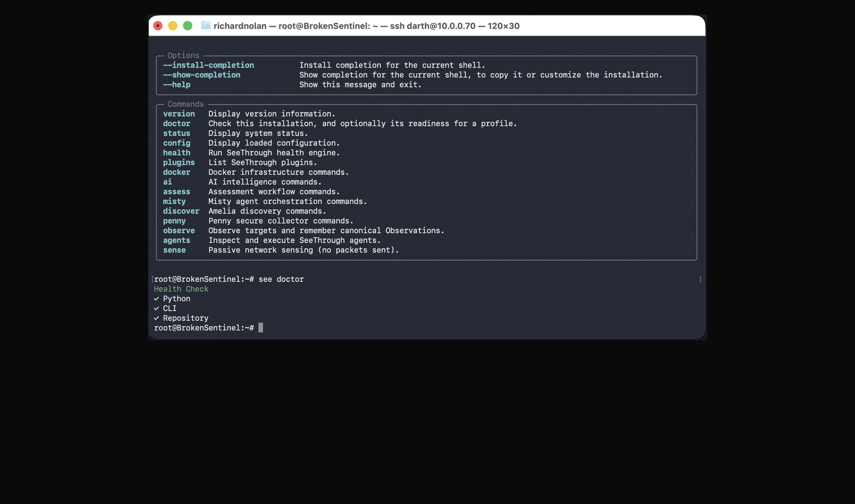Select the docker command name
The width and height of the screenshot is (855, 504).
coord(177,172)
